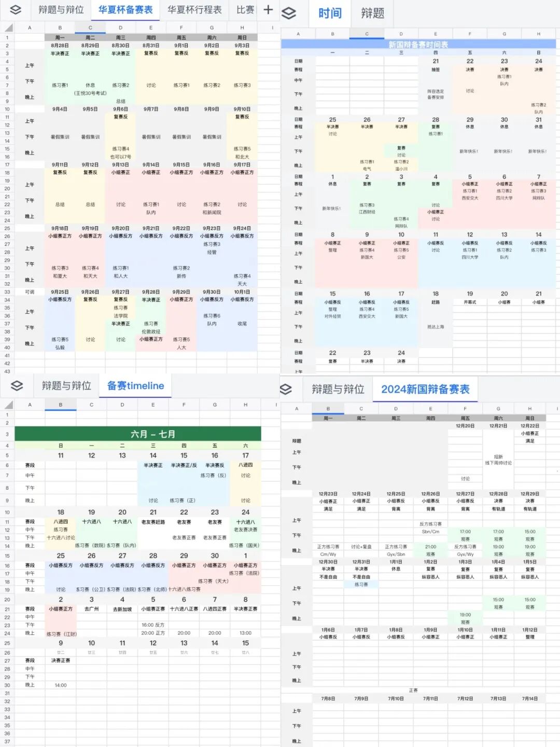The height and width of the screenshot is (747, 560).
Task: Click the select-all corner in 2024新国辩备赛表 grid
Action: point(284,408)
